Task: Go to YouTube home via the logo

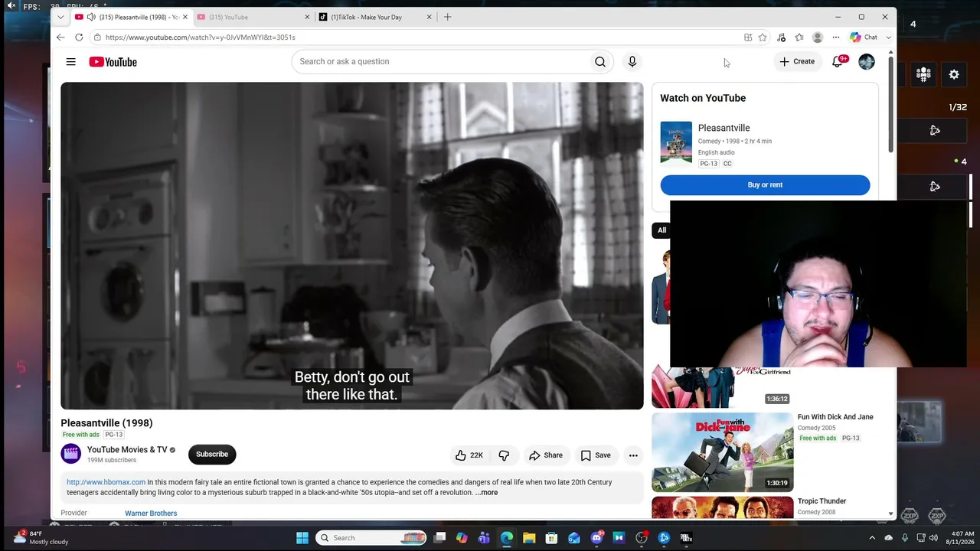Action: 113,62
